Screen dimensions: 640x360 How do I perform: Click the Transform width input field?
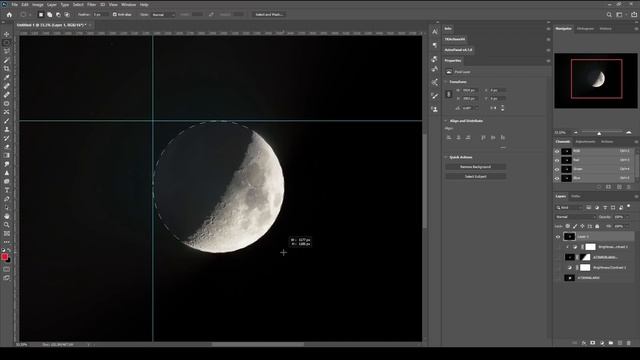[470, 90]
